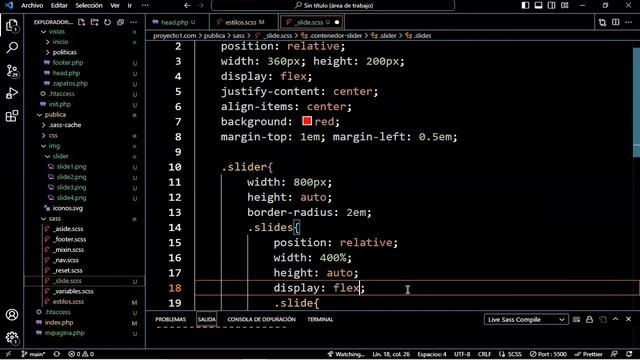Switch to the PROBLEMAS panel tab

[x=170, y=319]
